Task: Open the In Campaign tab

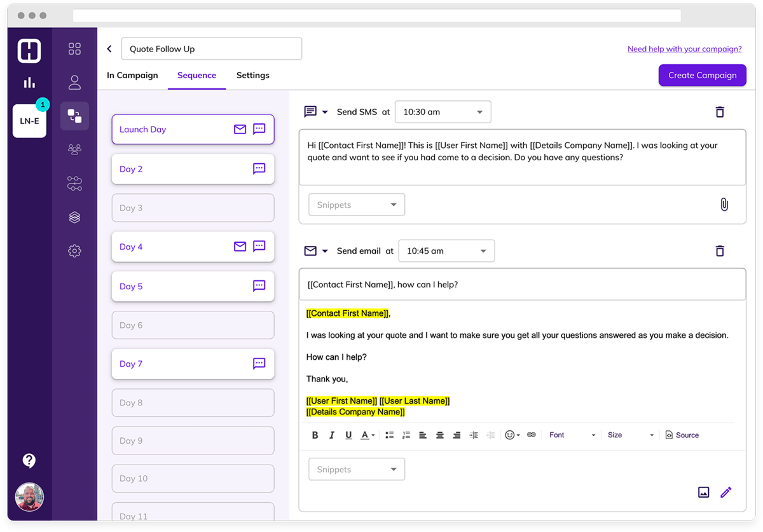Action: click(x=132, y=75)
